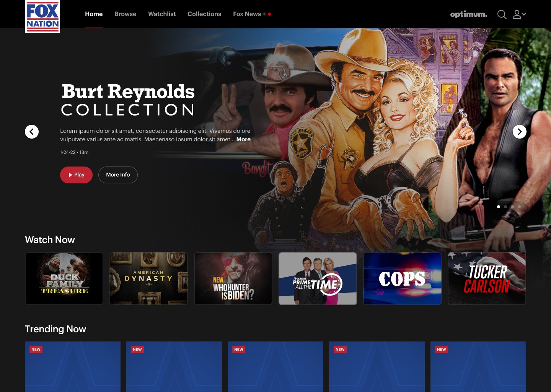The width and height of the screenshot is (551, 392).
Task: Click the Trending Now section heading
Action: (x=55, y=329)
